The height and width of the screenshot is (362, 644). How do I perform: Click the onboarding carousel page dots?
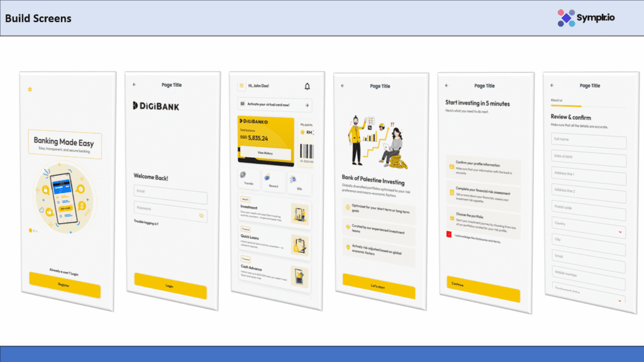tap(33, 231)
